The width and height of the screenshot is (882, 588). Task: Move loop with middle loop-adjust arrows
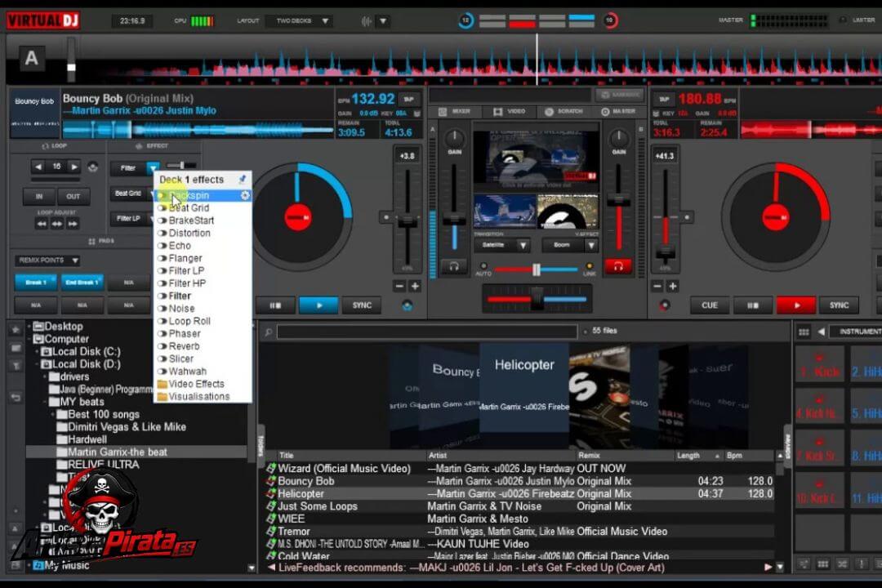57,224
